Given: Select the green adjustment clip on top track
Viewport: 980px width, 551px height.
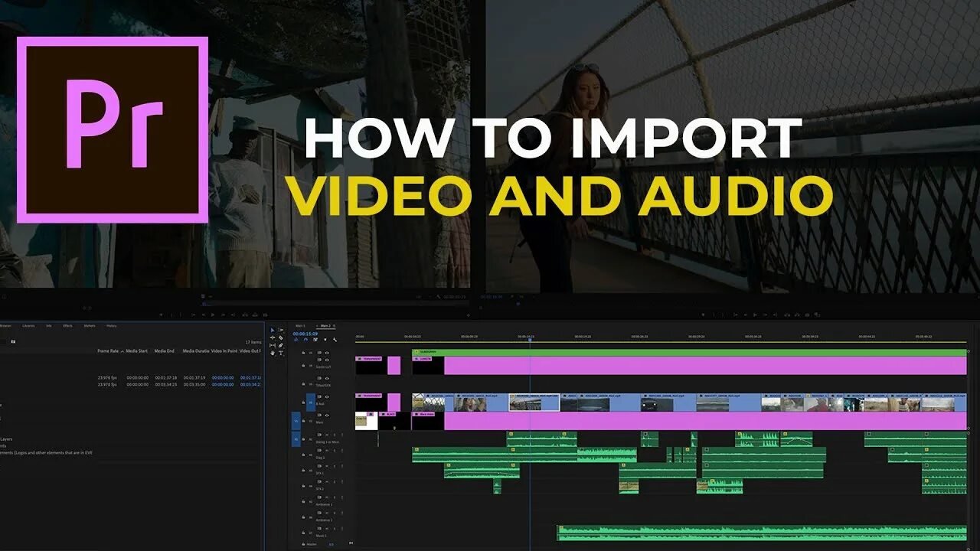Looking at the screenshot, I should click(x=689, y=353).
